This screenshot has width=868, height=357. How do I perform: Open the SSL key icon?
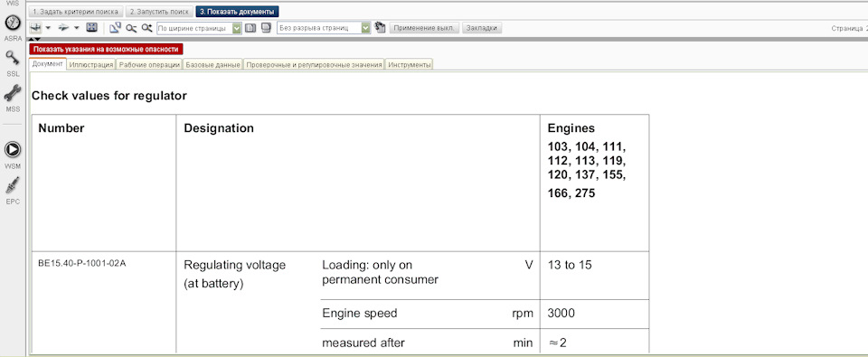pyautogui.click(x=13, y=57)
